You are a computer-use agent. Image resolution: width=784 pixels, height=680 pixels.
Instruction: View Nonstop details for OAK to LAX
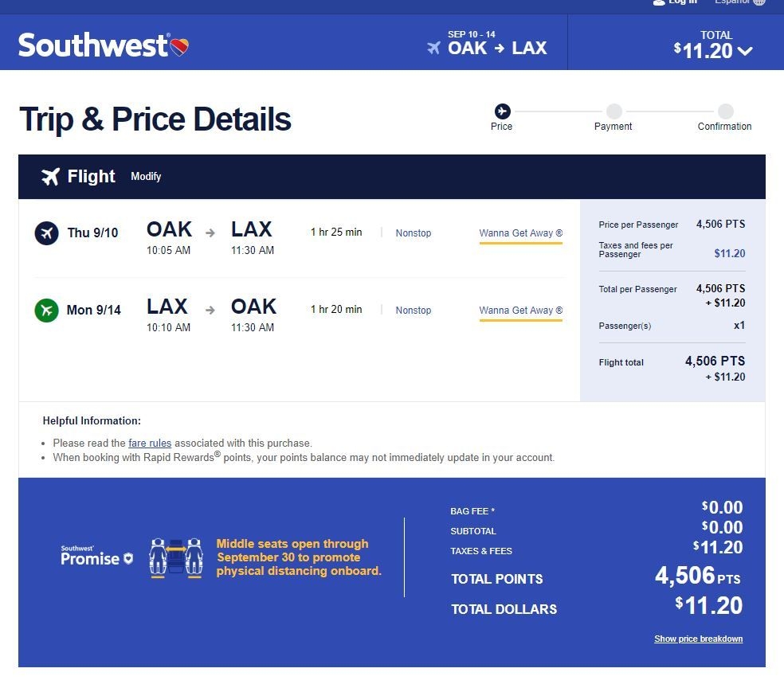coord(413,233)
